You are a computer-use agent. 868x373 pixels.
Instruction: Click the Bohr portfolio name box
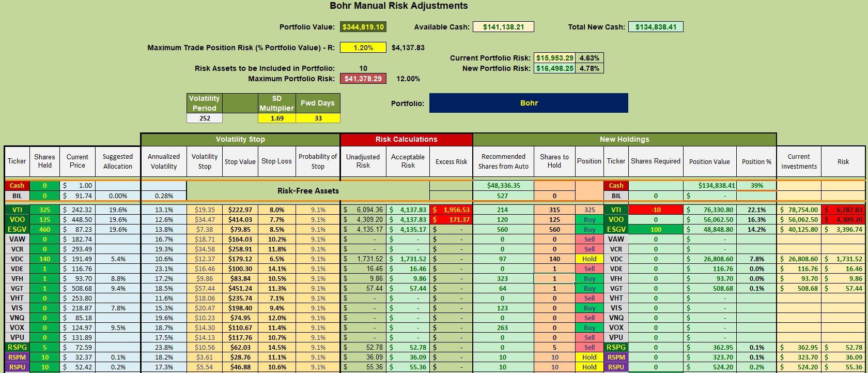pos(529,103)
